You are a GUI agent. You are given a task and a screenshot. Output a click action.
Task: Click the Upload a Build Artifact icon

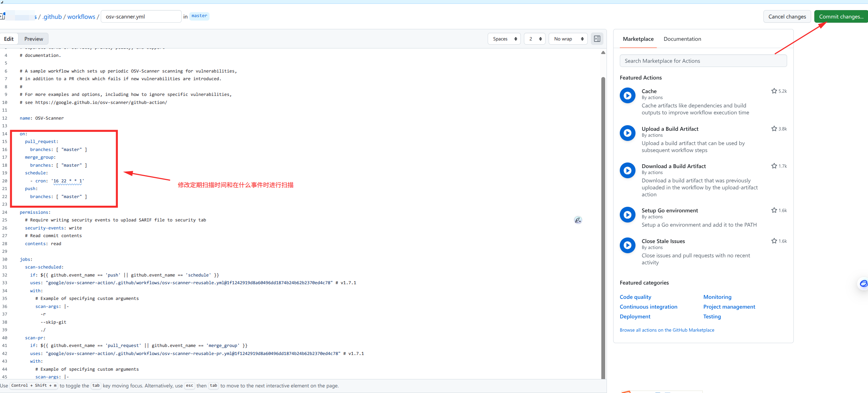click(x=627, y=133)
